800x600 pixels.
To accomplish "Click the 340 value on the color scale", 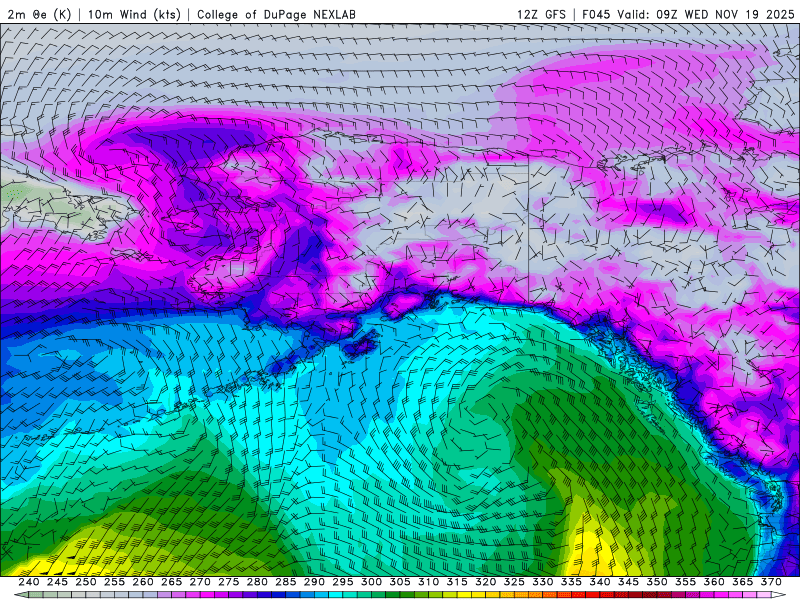I will pyautogui.click(x=600, y=582).
